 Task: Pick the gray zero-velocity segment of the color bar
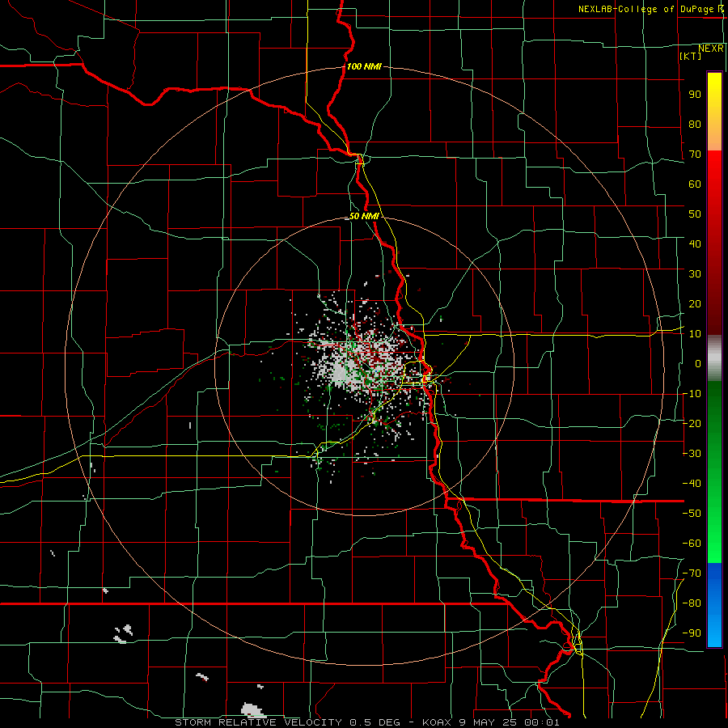714,358
